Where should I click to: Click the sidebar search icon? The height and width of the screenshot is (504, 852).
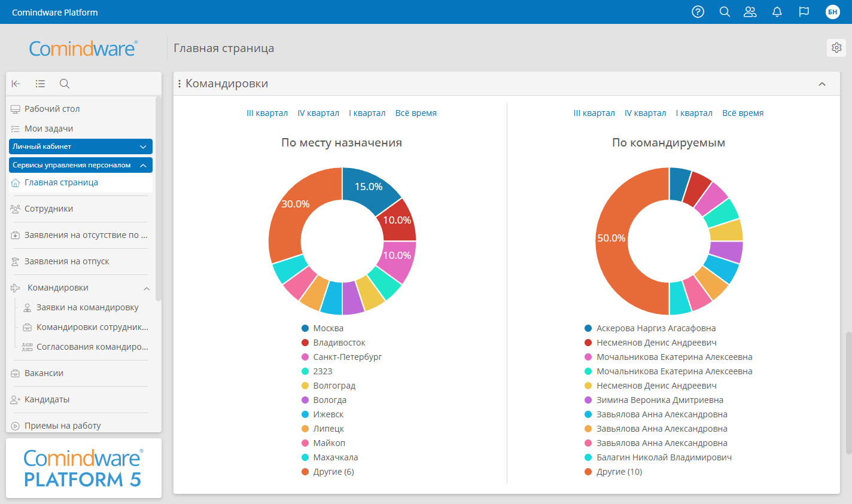pyautogui.click(x=65, y=84)
